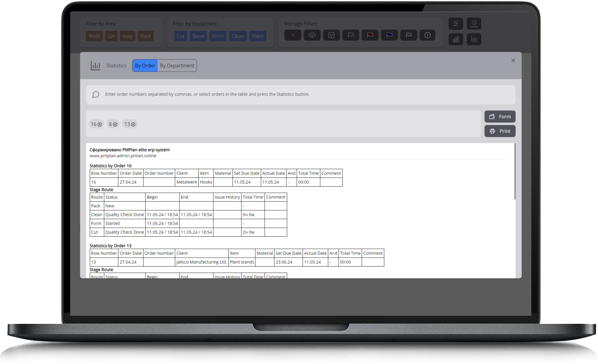Select the By Order tab
The width and height of the screenshot is (598, 364).
(145, 65)
